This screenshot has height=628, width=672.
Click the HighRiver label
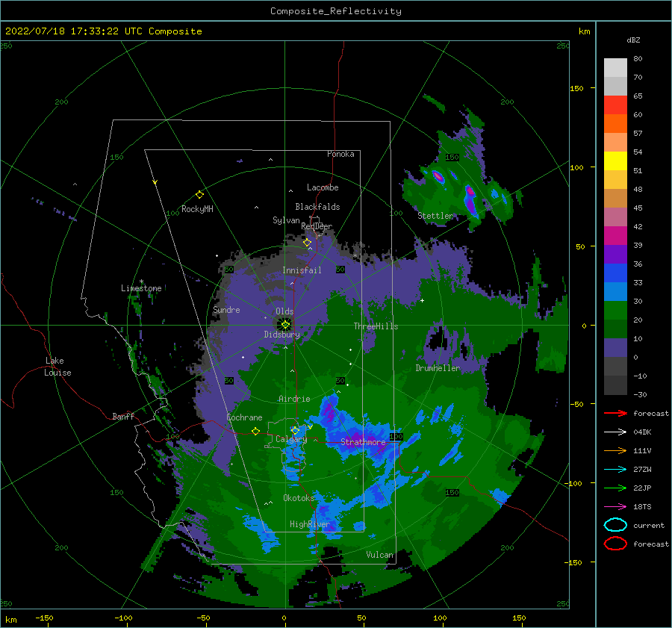point(310,524)
